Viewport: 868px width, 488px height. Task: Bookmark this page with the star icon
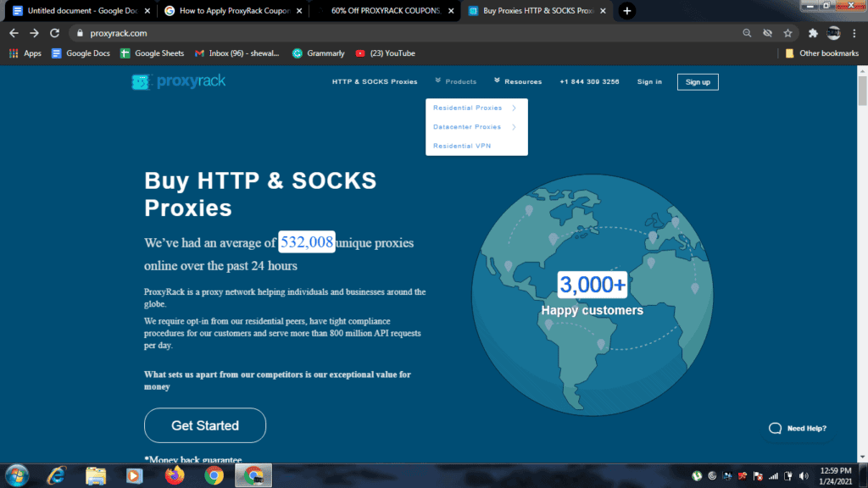pyautogui.click(x=787, y=33)
